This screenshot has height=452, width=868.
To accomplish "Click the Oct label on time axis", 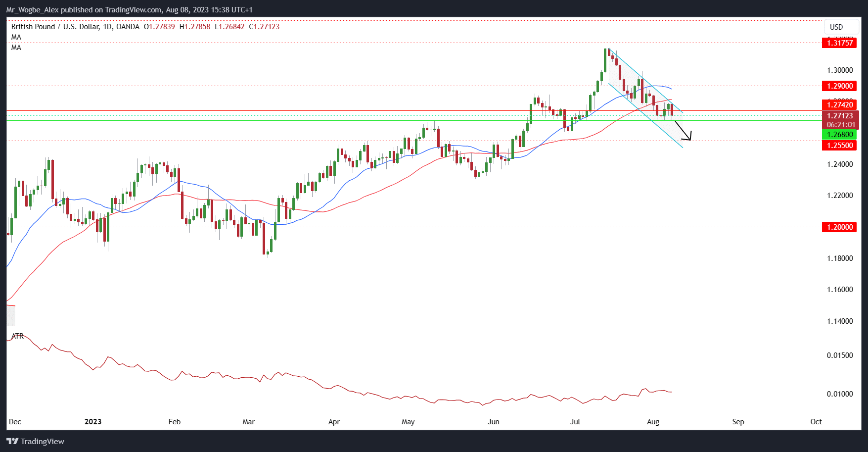I will 816,422.
